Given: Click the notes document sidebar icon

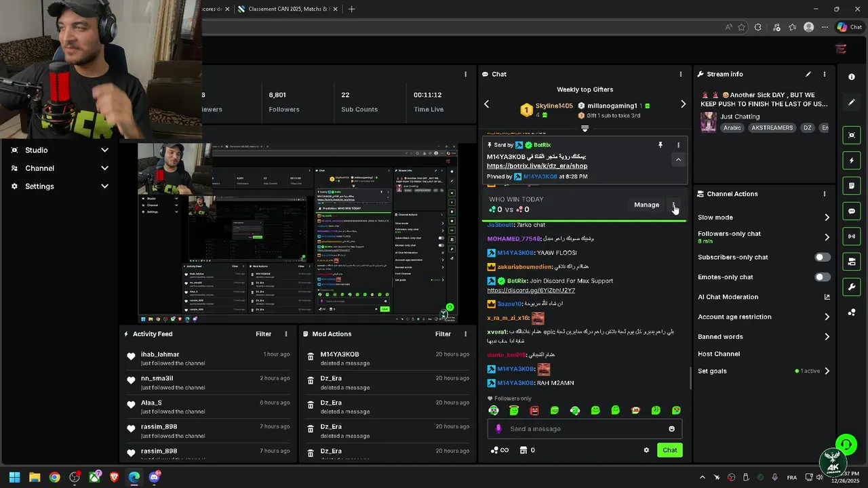Looking at the screenshot, I should [852, 186].
